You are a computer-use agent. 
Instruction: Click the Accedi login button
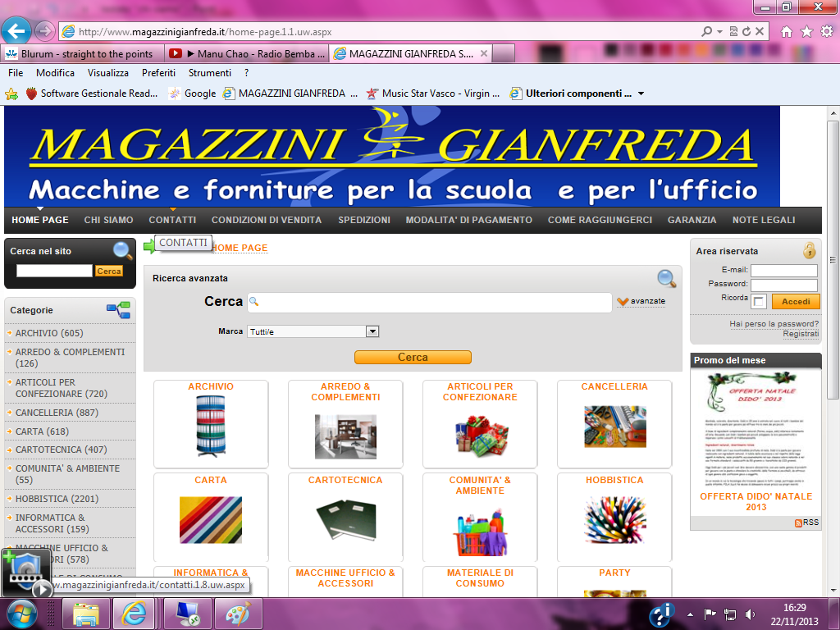pyautogui.click(x=796, y=302)
